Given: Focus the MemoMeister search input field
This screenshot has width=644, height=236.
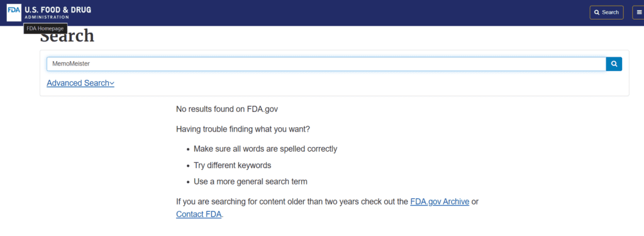Looking at the screenshot, I should click(x=326, y=64).
